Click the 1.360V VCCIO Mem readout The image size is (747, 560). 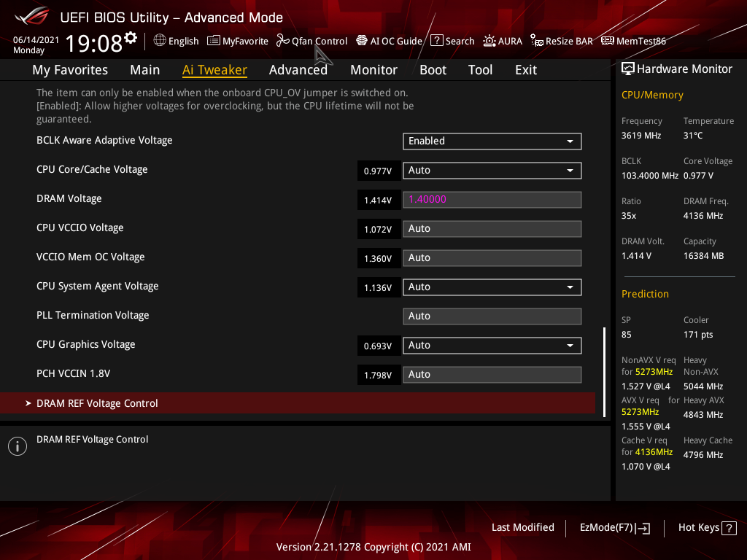point(378,259)
